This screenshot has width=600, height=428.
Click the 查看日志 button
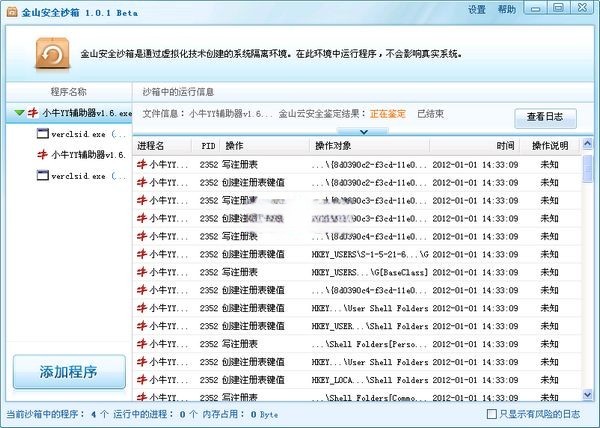545,117
